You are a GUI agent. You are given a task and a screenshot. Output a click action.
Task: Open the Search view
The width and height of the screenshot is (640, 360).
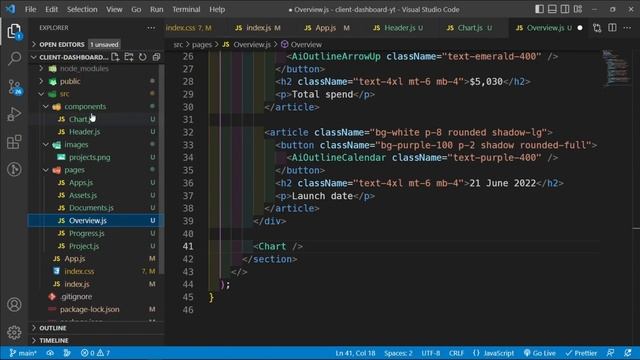[14, 58]
